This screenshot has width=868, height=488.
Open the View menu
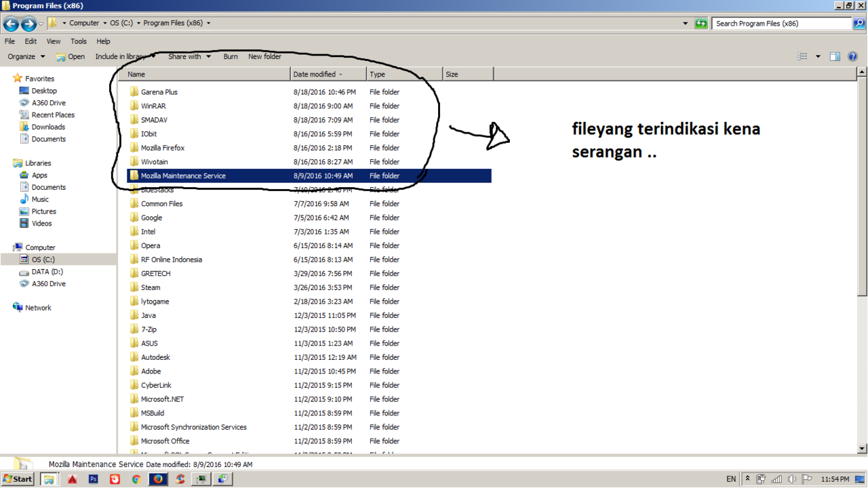(x=54, y=41)
